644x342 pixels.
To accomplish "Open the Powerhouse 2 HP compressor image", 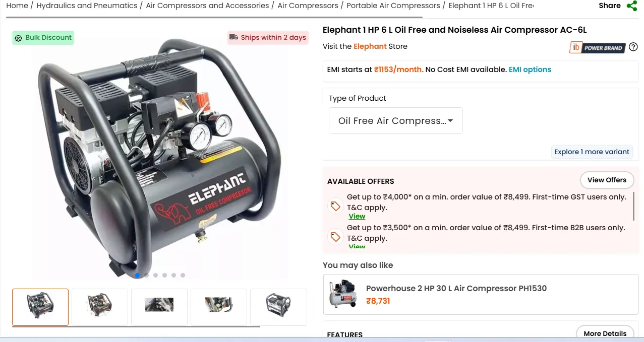I will (342, 294).
